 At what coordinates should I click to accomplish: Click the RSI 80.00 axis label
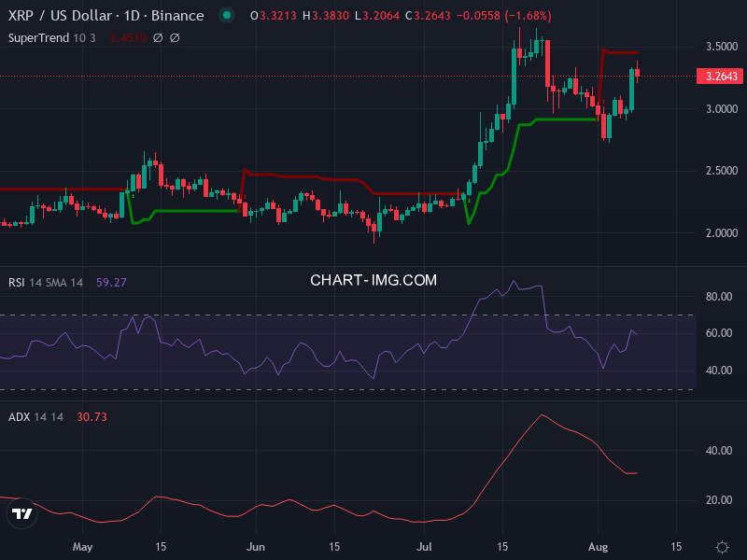tap(719, 297)
